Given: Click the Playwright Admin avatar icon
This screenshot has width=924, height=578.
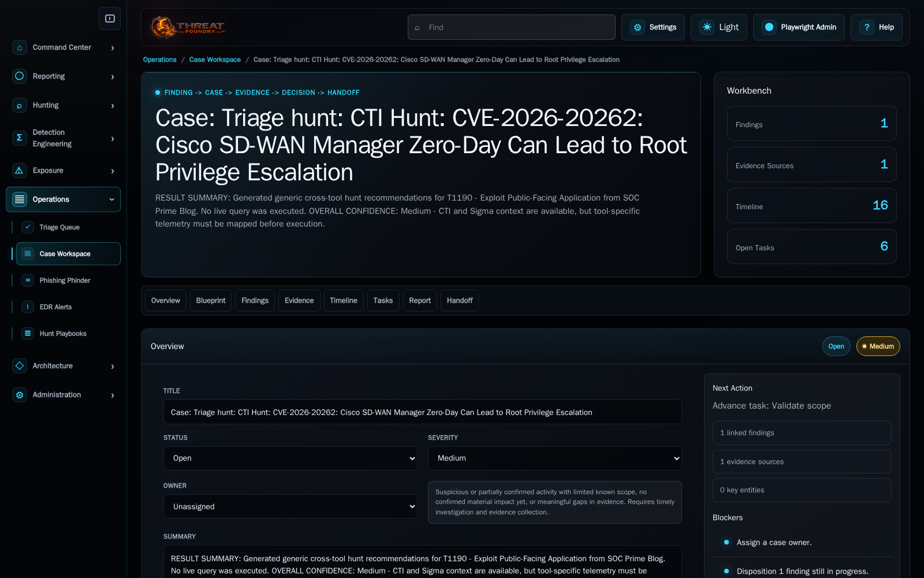Looking at the screenshot, I should (x=769, y=27).
